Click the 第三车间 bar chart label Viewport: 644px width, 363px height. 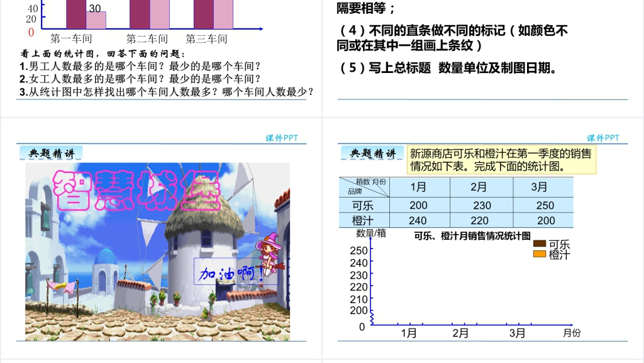[x=206, y=38]
